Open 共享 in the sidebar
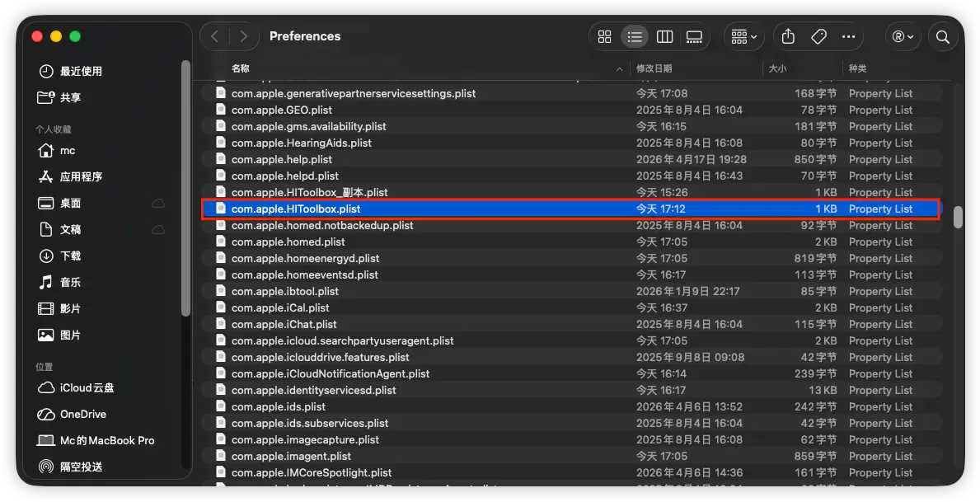This screenshot has height=502, width=980. pyautogui.click(x=59, y=97)
